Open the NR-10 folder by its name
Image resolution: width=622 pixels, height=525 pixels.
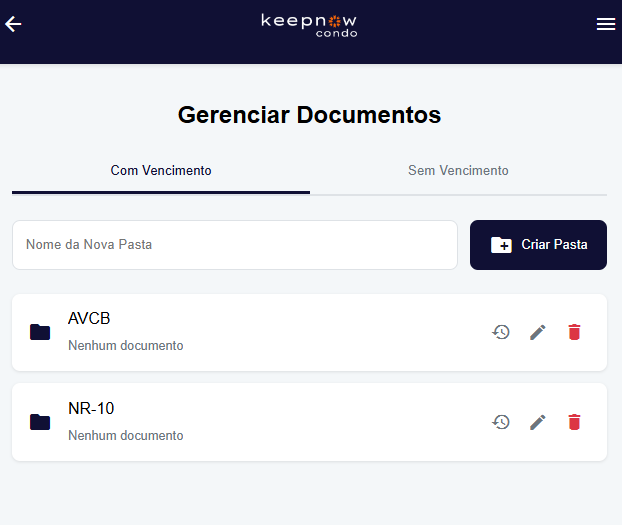click(x=91, y=409)
